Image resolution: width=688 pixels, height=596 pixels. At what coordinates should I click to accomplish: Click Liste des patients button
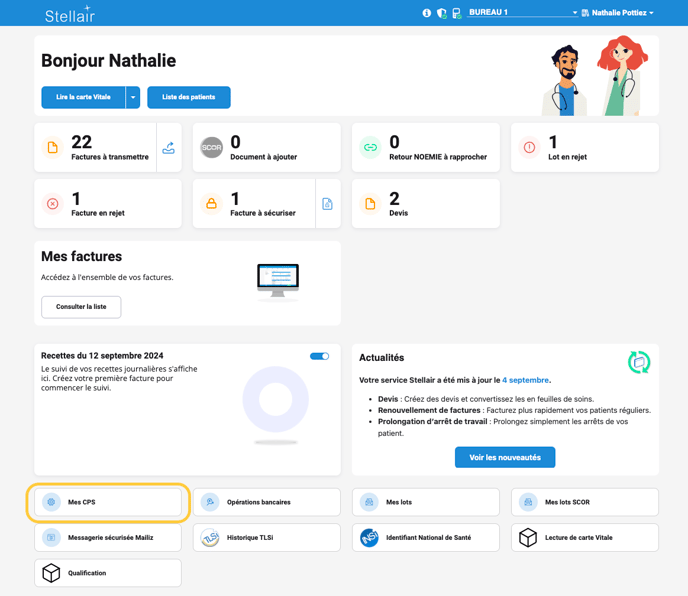189,97
